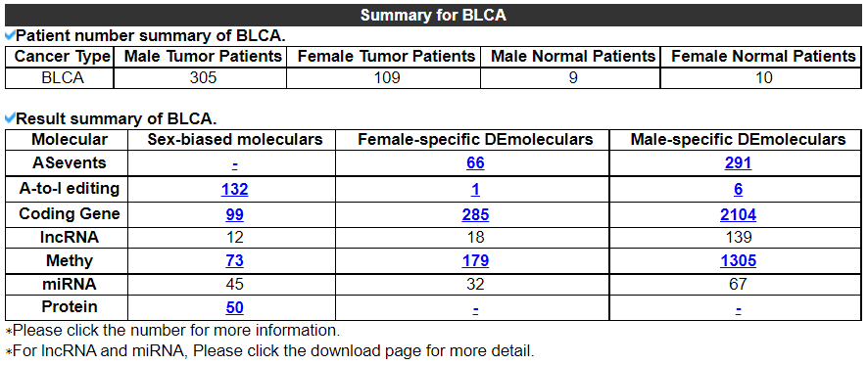Open the male-specific A-to-I editing link 6
The height and width of the screenshot is (365, 868).
(x=739, y=190)
